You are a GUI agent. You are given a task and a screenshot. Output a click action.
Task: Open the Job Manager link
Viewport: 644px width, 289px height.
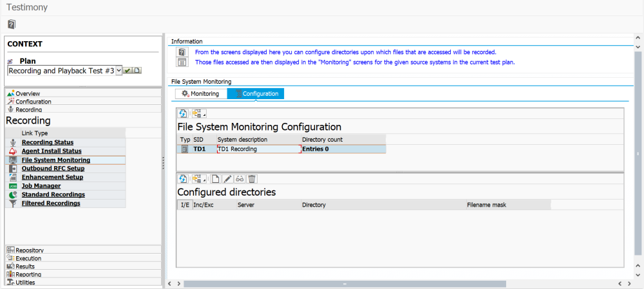(41, 185)
